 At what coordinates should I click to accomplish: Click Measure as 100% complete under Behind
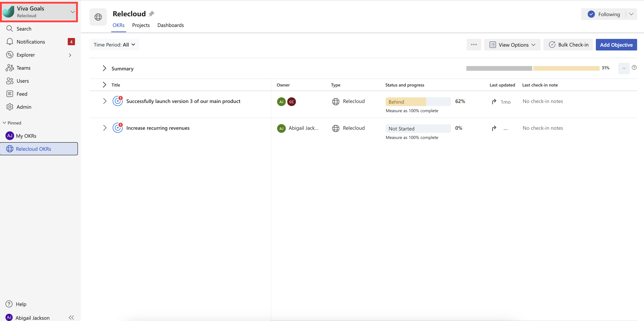coord(412,111)
